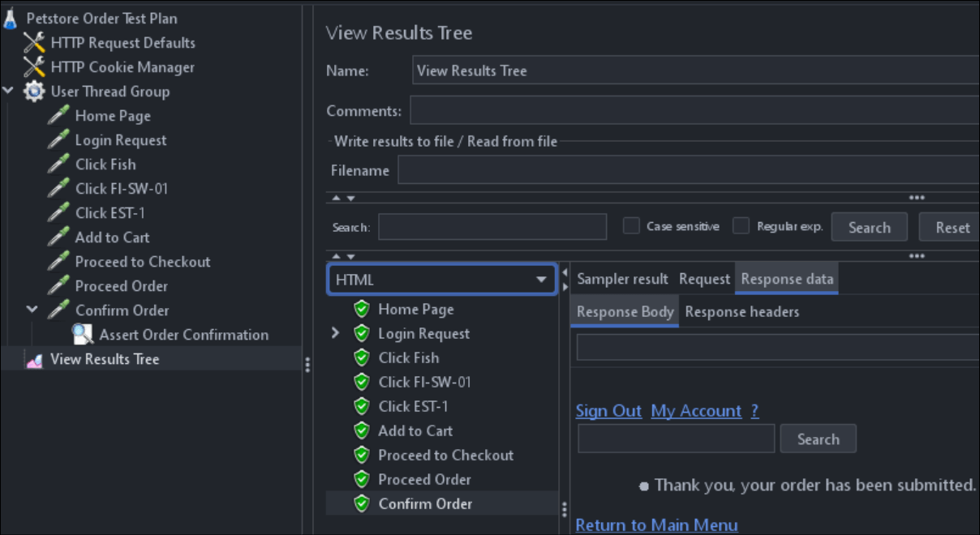Click the Click Fish sampler pencil icon

pyautogui.click(x=57, y=164)
